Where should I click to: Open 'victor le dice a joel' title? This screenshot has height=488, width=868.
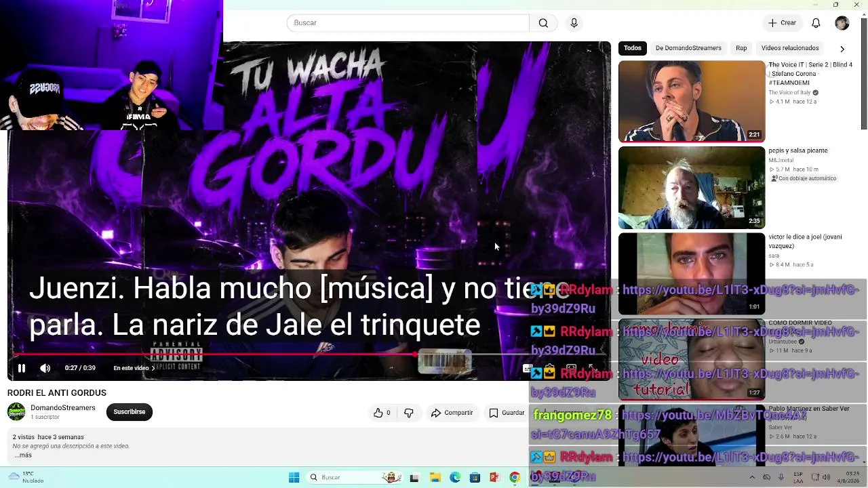805,241
